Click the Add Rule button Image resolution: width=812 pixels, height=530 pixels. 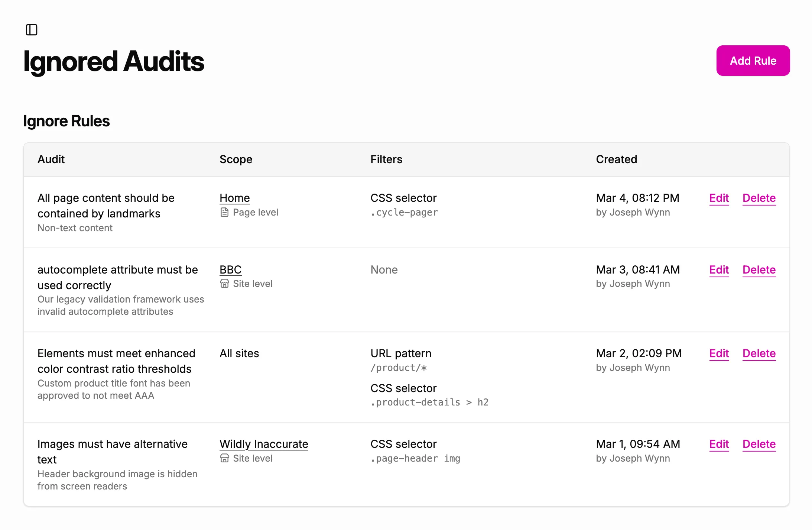(753, 61)
